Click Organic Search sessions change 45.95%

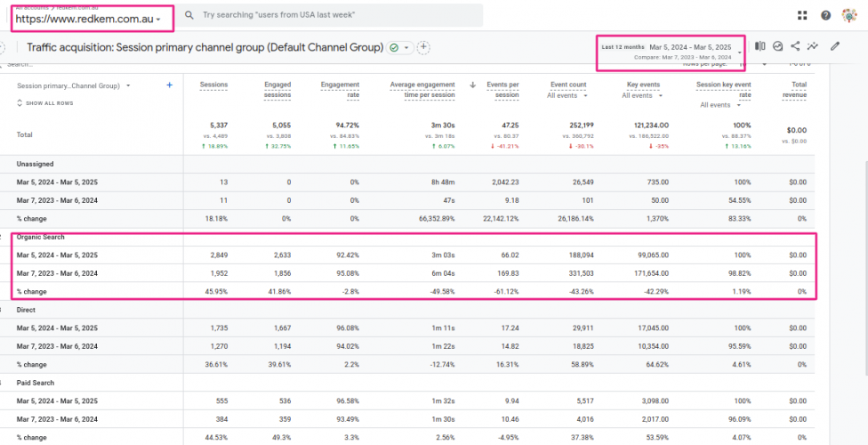[x=216, y=292]
